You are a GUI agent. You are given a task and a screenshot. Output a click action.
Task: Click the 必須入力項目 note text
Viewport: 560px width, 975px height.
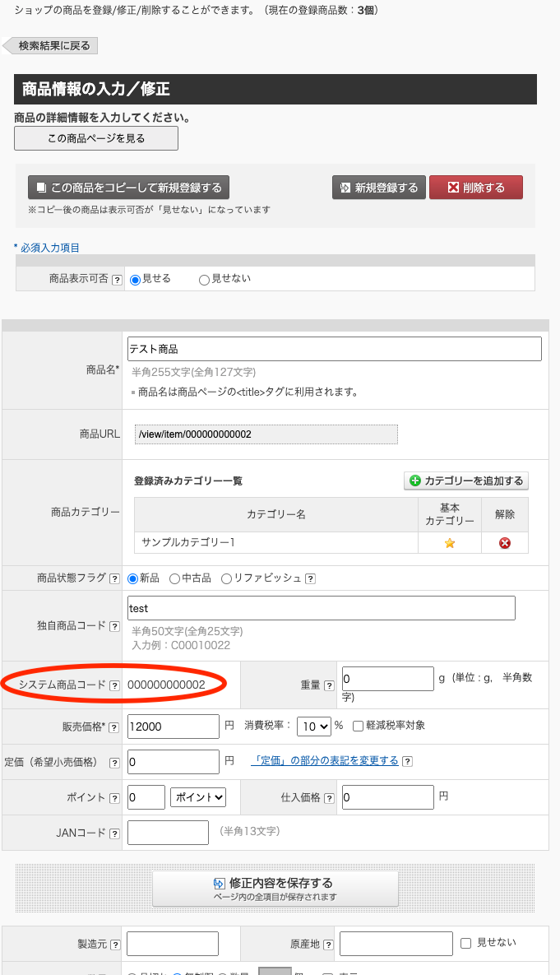point(47,248)
